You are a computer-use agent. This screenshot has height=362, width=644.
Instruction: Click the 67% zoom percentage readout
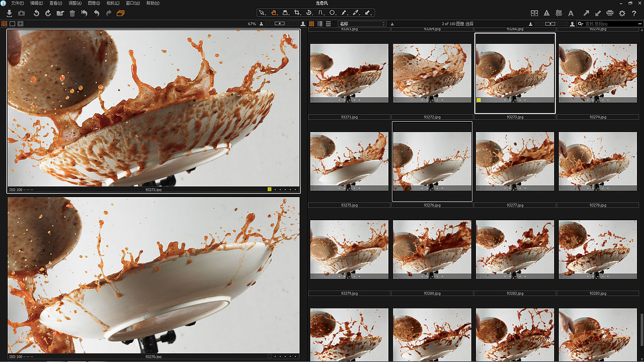[x=252, y=24]
